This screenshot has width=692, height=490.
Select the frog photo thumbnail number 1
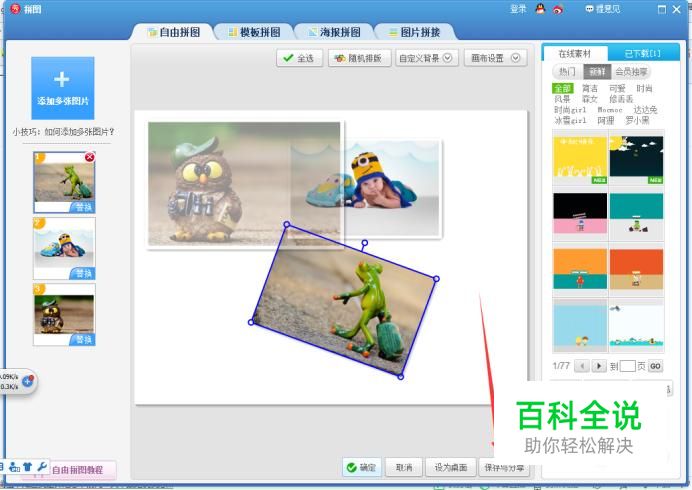64,181
